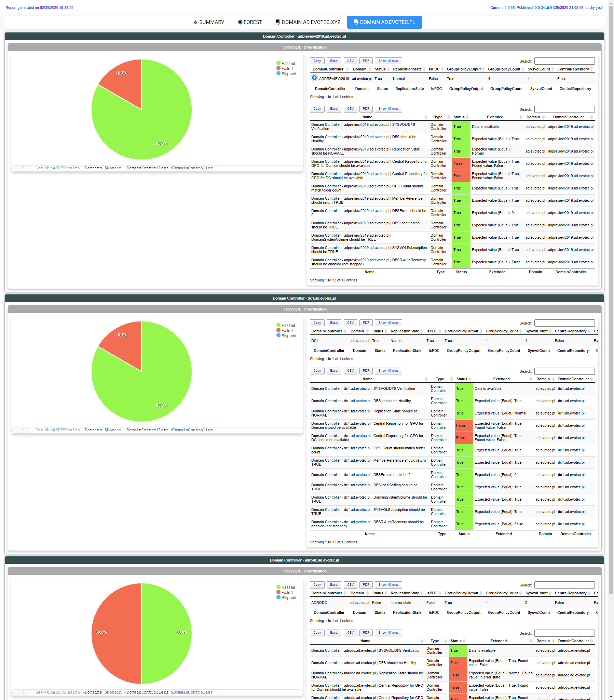The width and height of the screenshot is (614, 700).
Task: Focus the Search field of the first table
Action: tap(564, 61)
